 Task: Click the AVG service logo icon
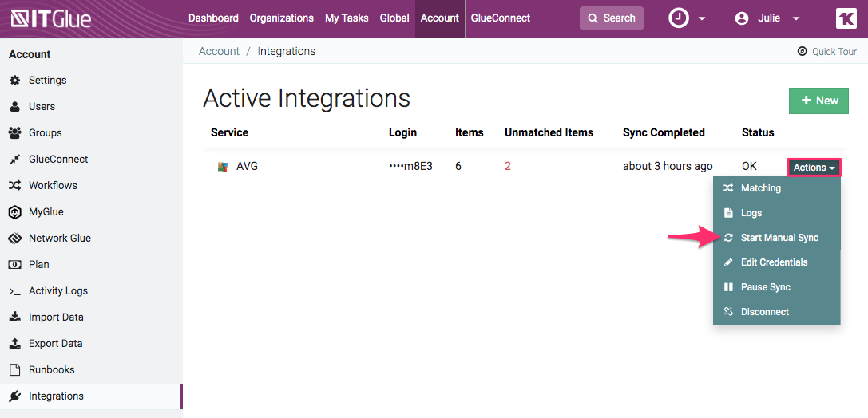223,167
